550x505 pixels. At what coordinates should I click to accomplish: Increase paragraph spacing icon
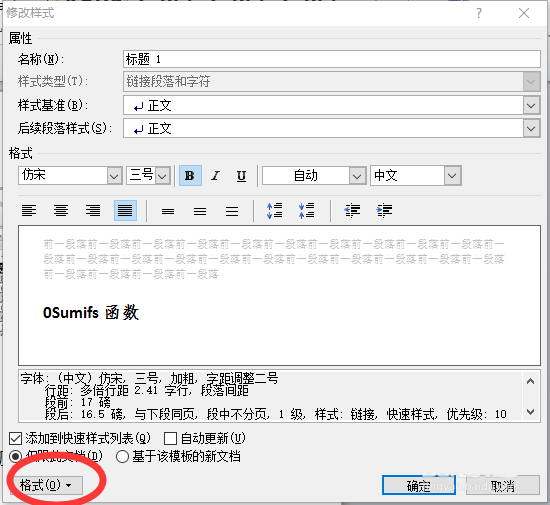275,211
